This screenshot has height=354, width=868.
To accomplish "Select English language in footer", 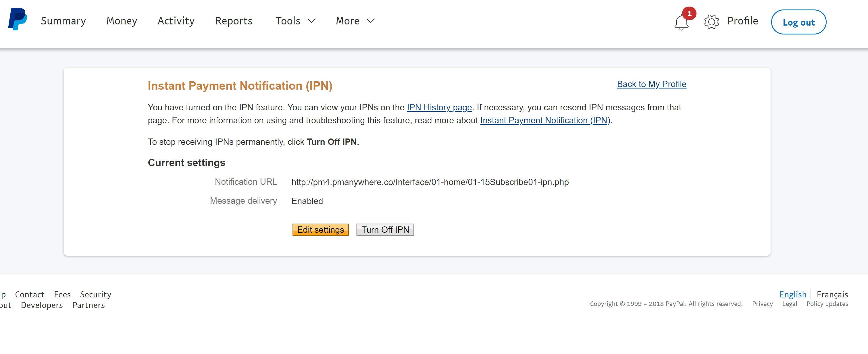I will point(792,295).
